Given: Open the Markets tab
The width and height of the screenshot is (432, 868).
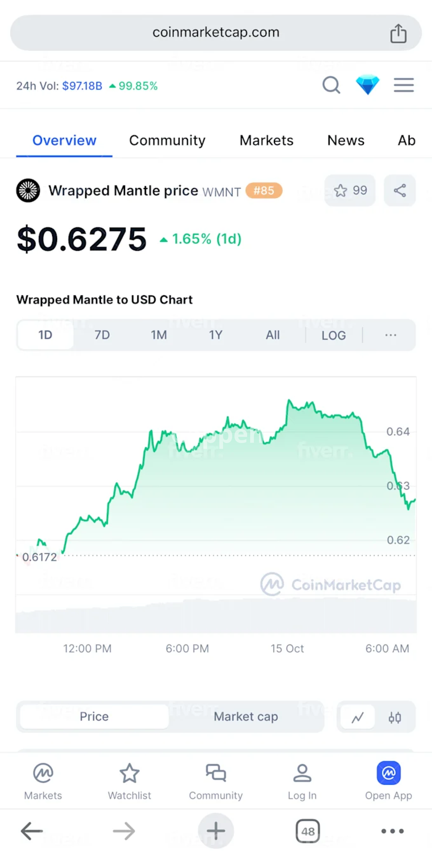Looking at the screenshot, I should pyautogui.click(x=266, y=140).
